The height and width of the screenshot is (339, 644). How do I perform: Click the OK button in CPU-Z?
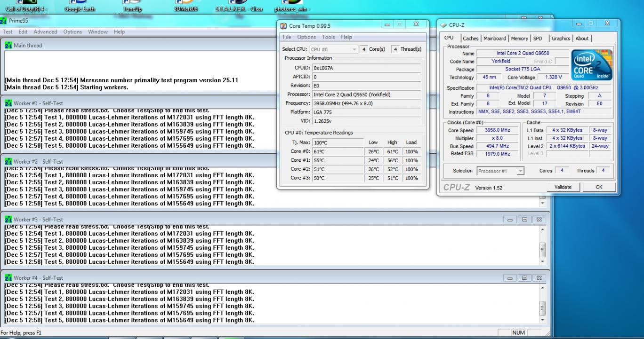tap(599, 187)
